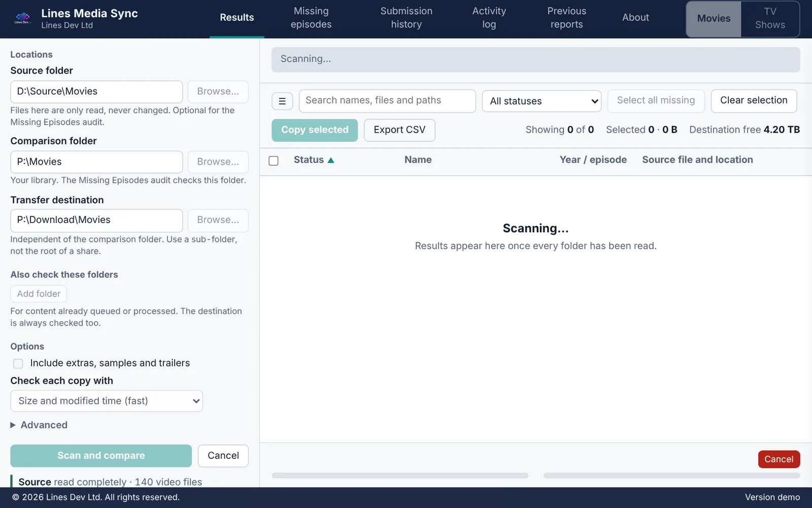The height and width of the screenshot is (508, 812).
Task: Switch to Movies mode
Action: point(714,19)
